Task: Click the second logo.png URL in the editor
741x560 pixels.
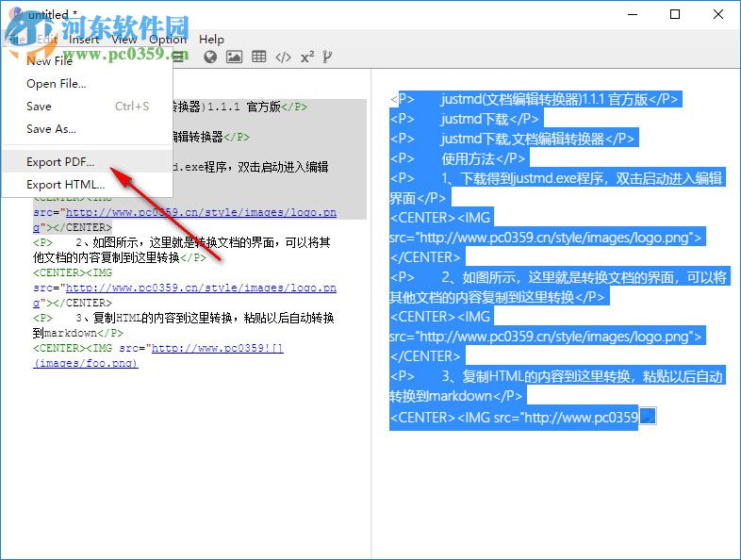Action: (201, 288)
